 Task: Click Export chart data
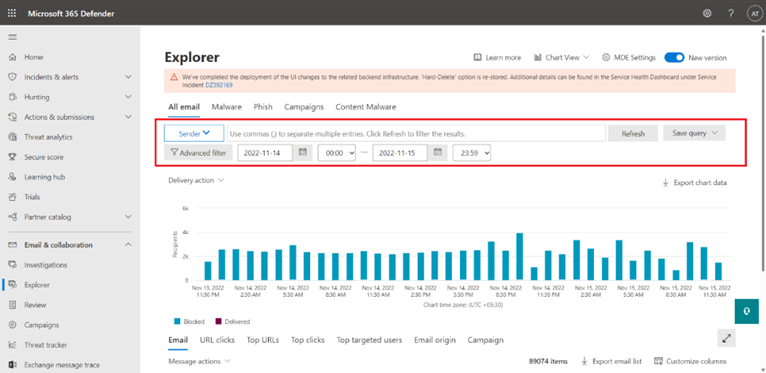point(694,183)
